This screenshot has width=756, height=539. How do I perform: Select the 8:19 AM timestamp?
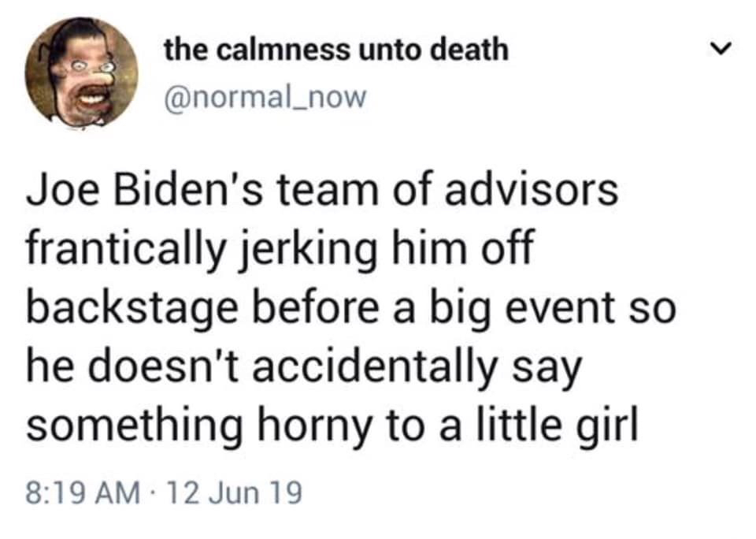click(83, 493)
